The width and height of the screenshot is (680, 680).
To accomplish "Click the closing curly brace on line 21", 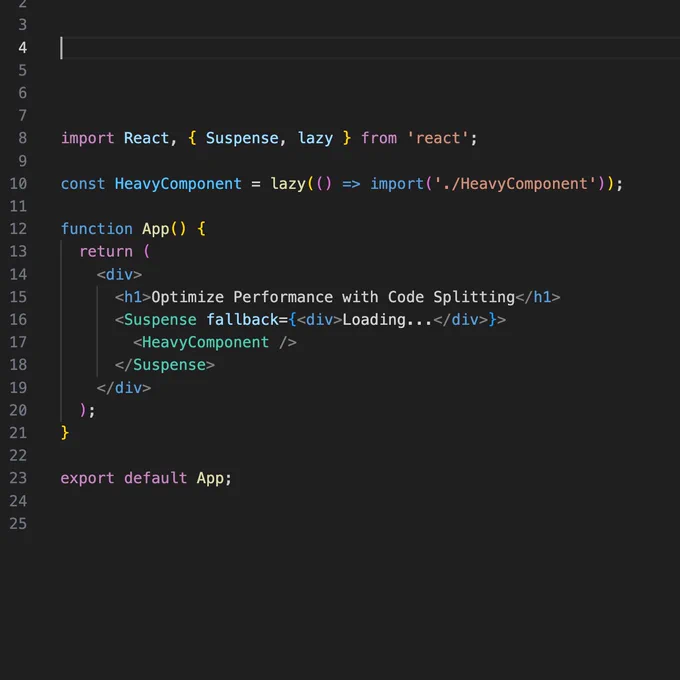I will click(65, 433).
